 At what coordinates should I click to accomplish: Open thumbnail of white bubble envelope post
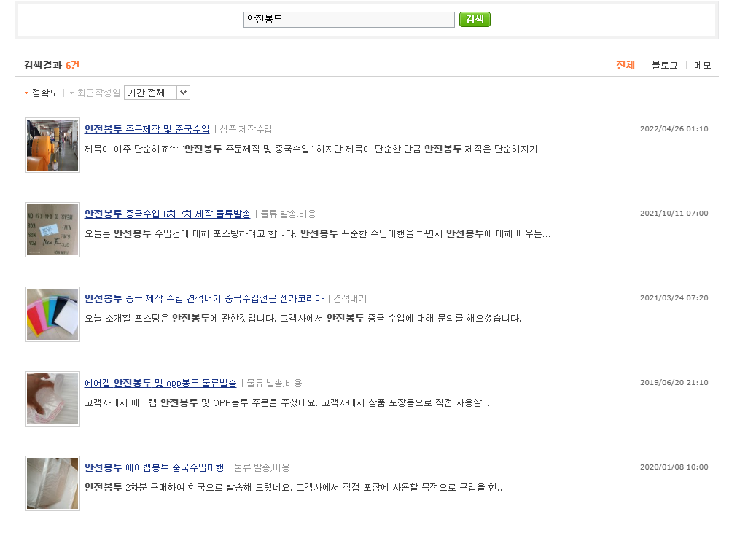click(x=52, y=483)
